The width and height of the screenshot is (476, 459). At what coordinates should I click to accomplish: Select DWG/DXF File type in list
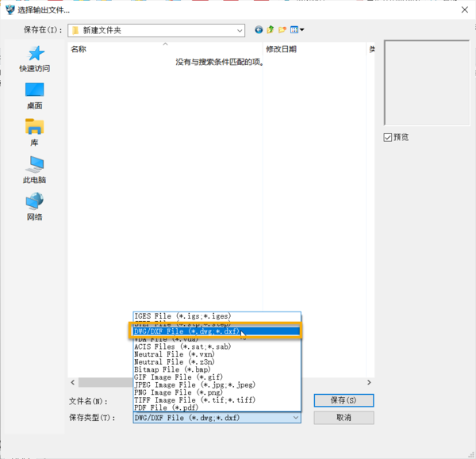pyautogui.click(x=217, y=331)
